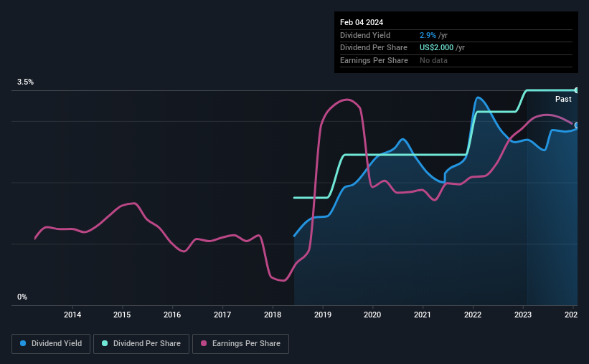
Task: Click the teal Dividend Per Share legend dot
Action: 105,343
